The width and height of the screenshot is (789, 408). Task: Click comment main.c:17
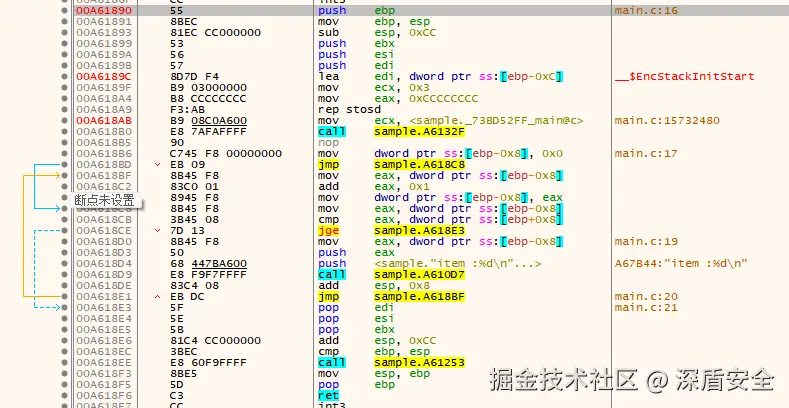point(646,153)
